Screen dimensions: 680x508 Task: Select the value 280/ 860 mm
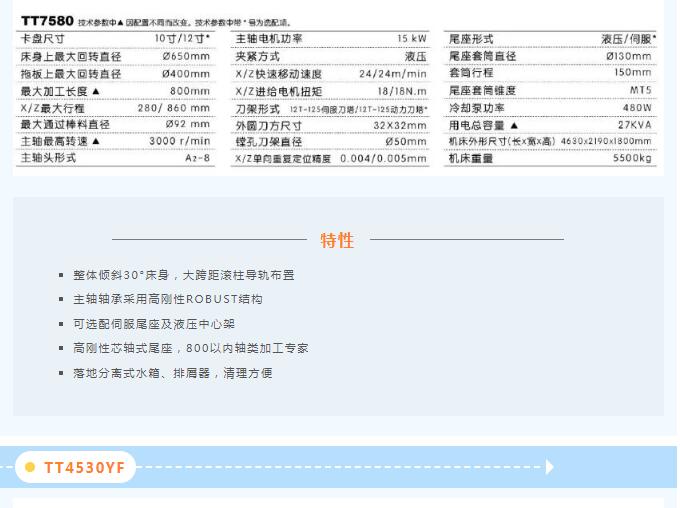tap(174, 108)
